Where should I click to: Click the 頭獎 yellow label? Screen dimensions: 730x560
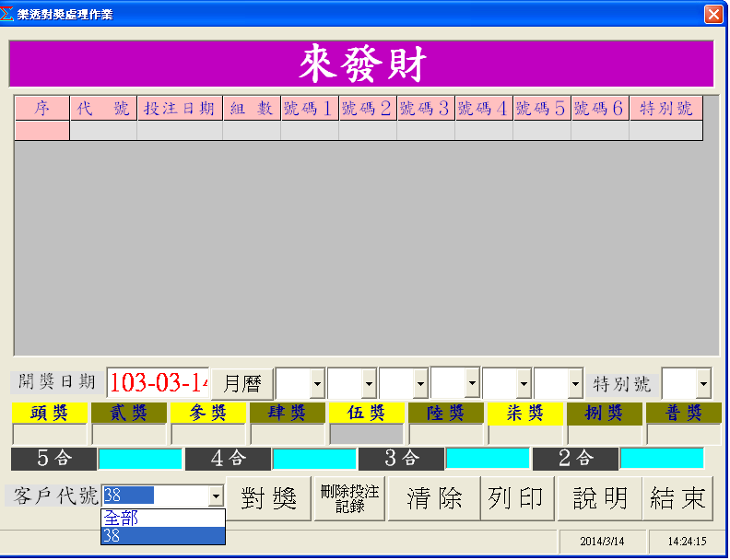[x=50, y=413]
